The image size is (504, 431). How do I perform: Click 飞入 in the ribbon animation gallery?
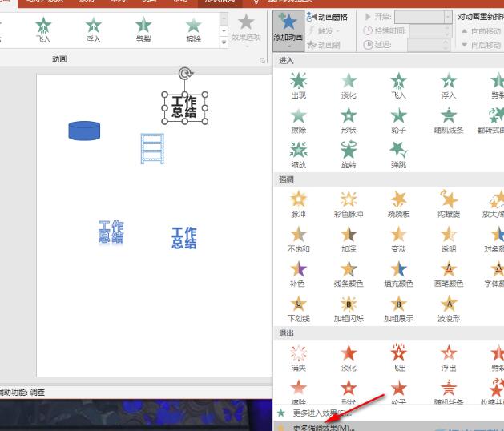(x=43, y=30)
